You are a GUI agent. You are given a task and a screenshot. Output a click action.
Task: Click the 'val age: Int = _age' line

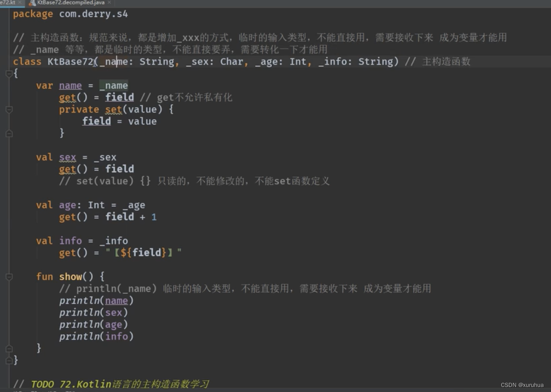pyautogui.click(x=91, y=205)
